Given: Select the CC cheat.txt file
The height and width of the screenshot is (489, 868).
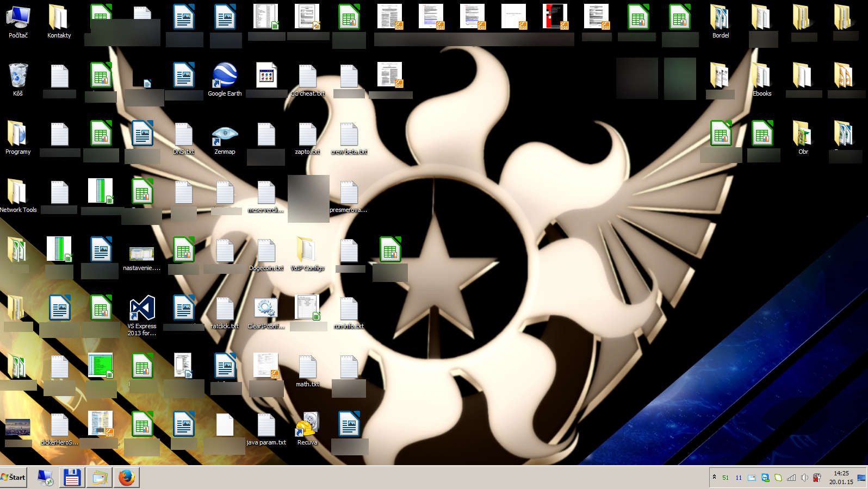Looking at the screenshot, I should click(x=307, y=79).
